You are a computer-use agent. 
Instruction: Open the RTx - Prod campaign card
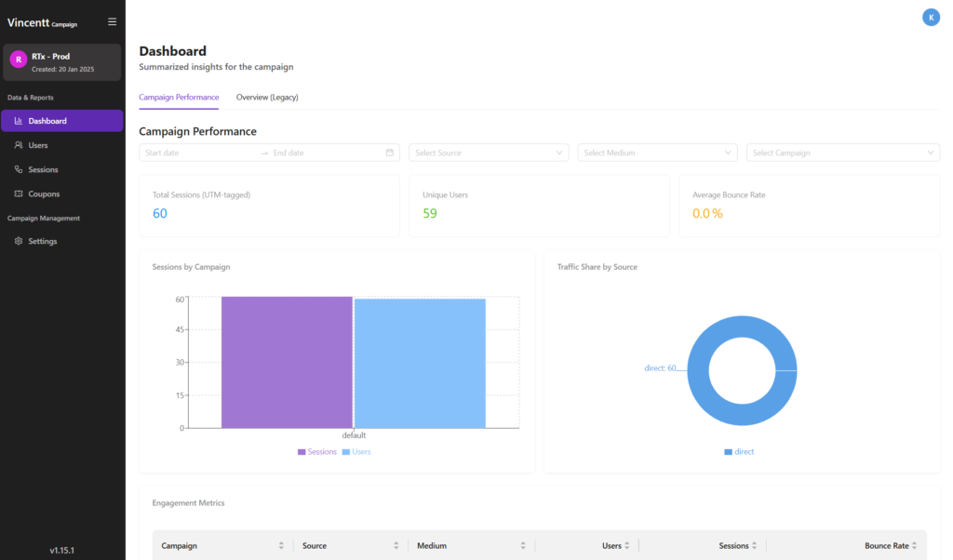point(62,62)
